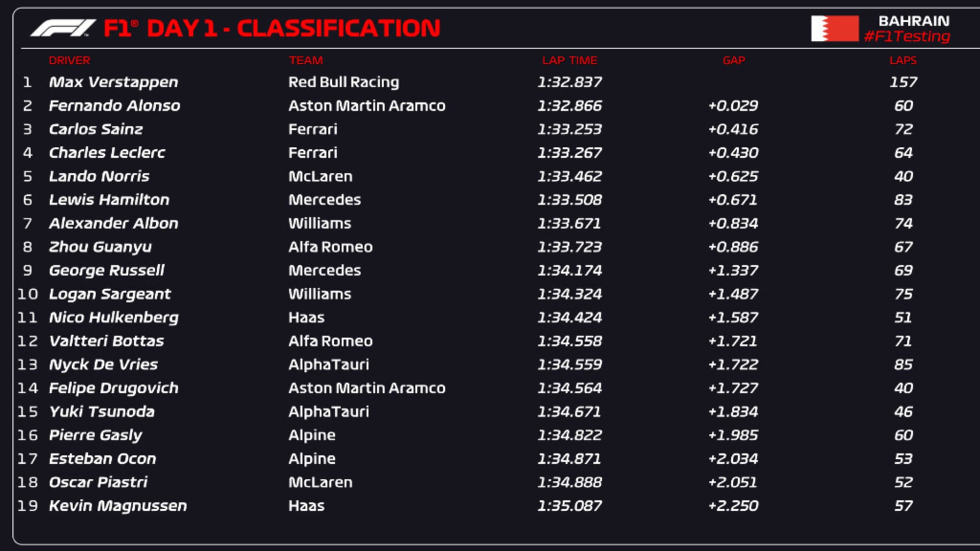Click Kevin Magnussen's name

coord(118,506)
